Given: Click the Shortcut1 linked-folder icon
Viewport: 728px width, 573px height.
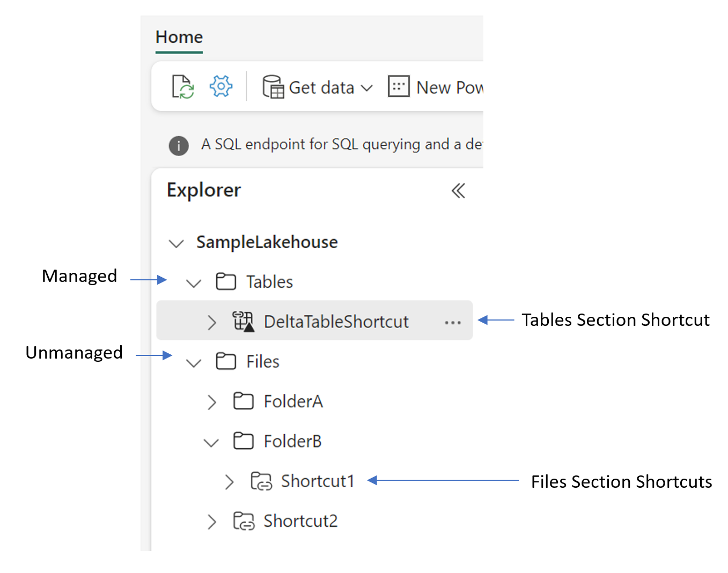Looking at the screenshot, I should 261,481.
